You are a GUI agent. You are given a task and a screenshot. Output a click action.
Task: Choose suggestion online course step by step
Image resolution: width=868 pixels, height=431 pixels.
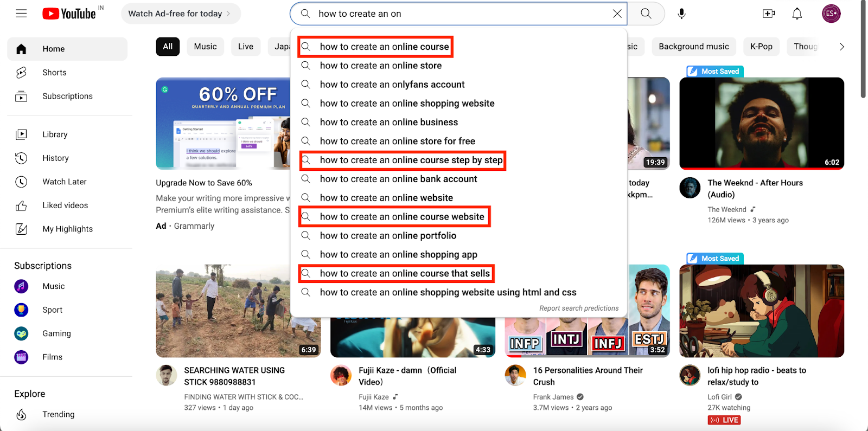(x=458, y=160)
